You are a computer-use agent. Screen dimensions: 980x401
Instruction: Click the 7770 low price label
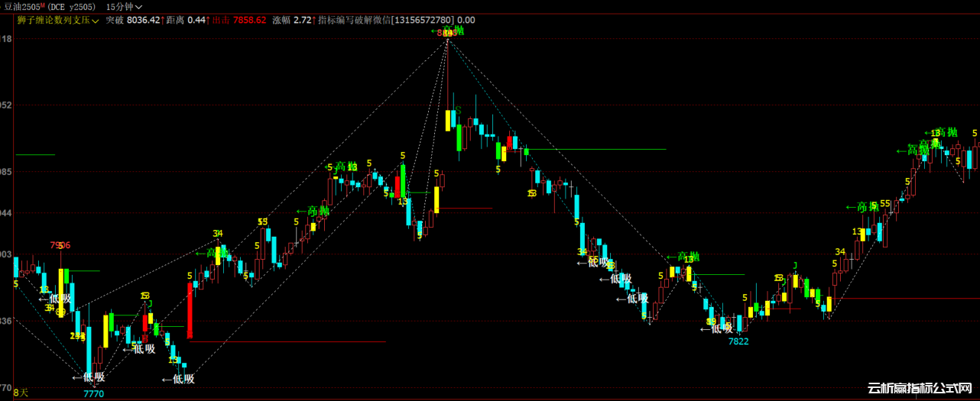tap(93, 394)
